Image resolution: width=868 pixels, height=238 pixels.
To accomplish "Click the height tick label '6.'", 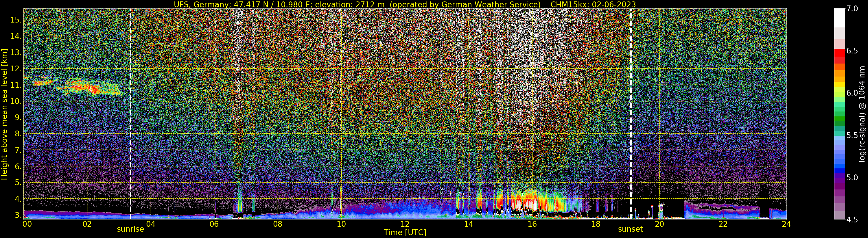I will click(18, 166).
